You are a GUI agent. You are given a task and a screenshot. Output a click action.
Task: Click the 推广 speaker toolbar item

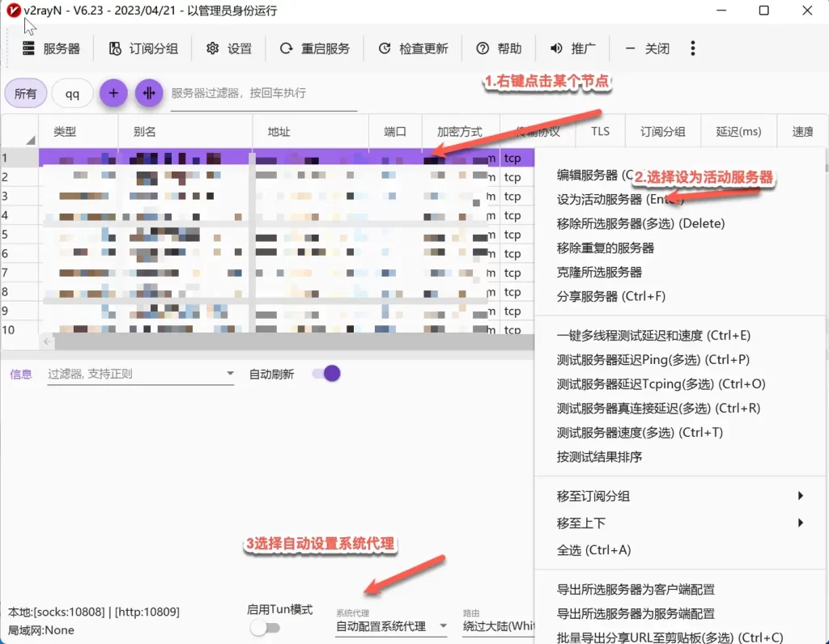coord(572,49)
